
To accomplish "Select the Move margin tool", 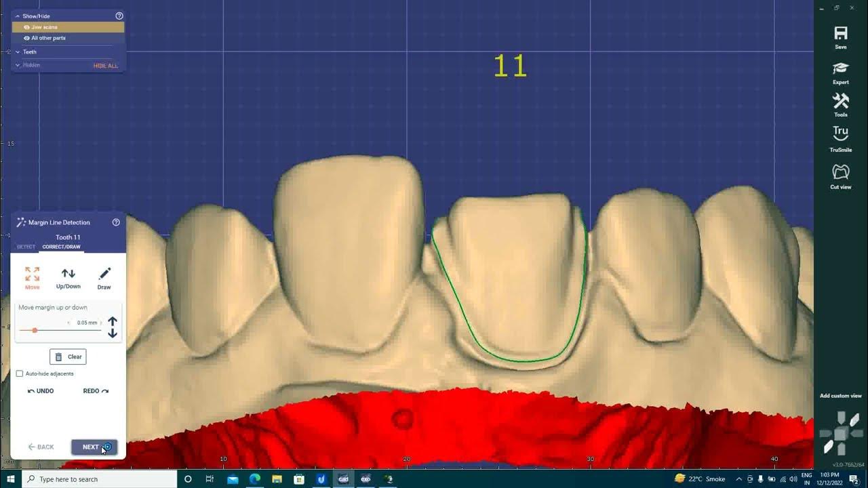I will (x=32, y=278).
